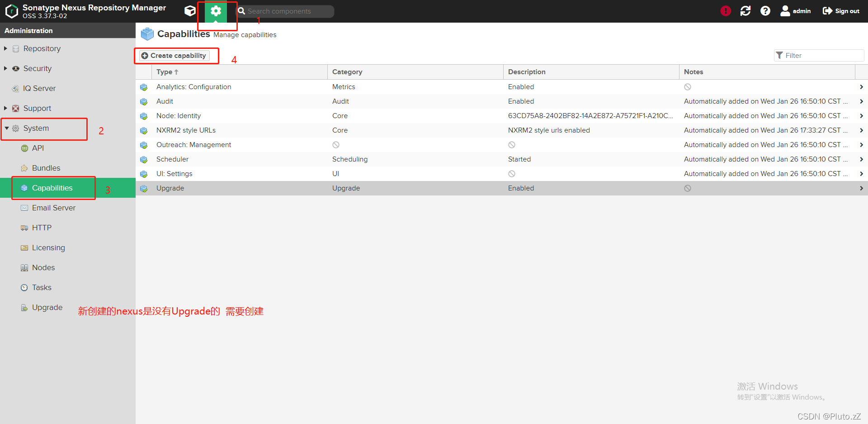Image resolution: width=868 pixels, height=424 pixels.
Task: Click the Node: Identity row capability icon
Action: 144,116
